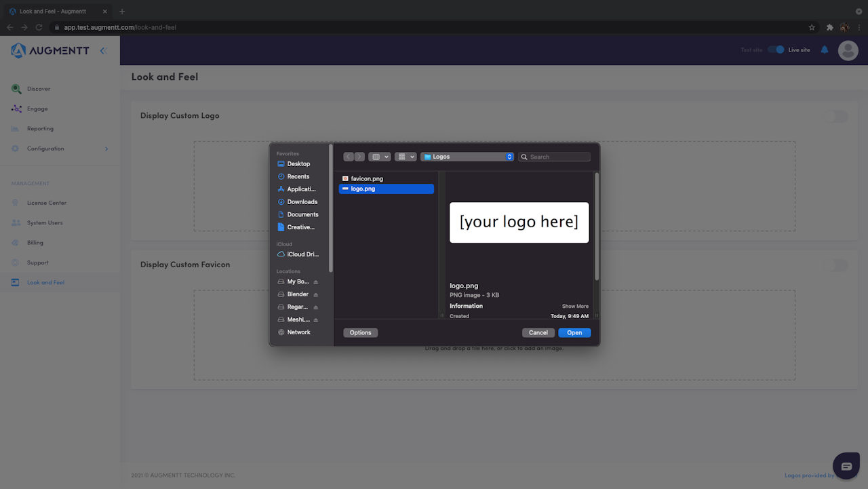Collapse the sidebar with double chevron icon
Image resolution: width=868 pixels, height=489 pixels.
click(x=103, y=50)
